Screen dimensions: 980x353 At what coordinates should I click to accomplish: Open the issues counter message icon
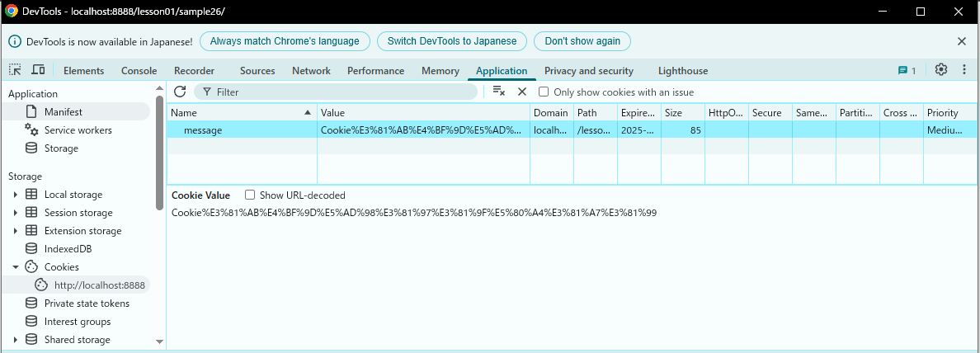(x=907, y=71)
